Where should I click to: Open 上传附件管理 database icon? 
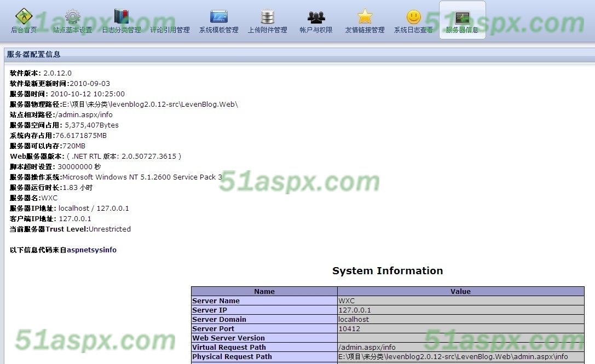[268, 17]
